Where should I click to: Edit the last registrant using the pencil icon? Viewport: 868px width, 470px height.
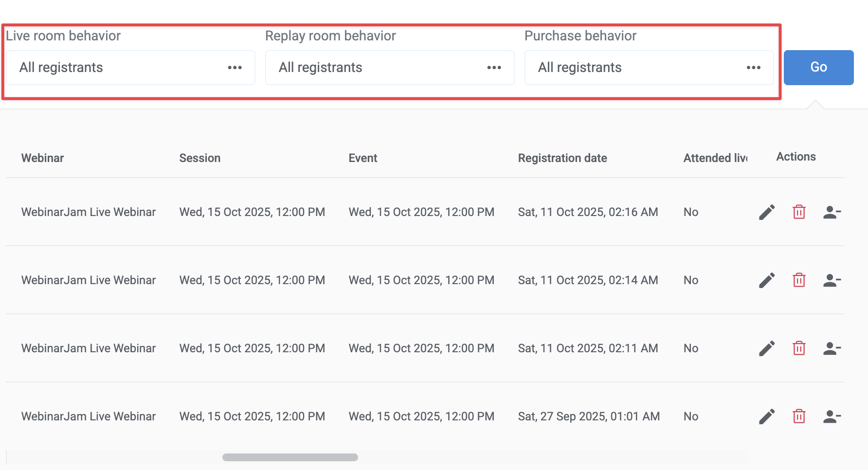(766, 416)
